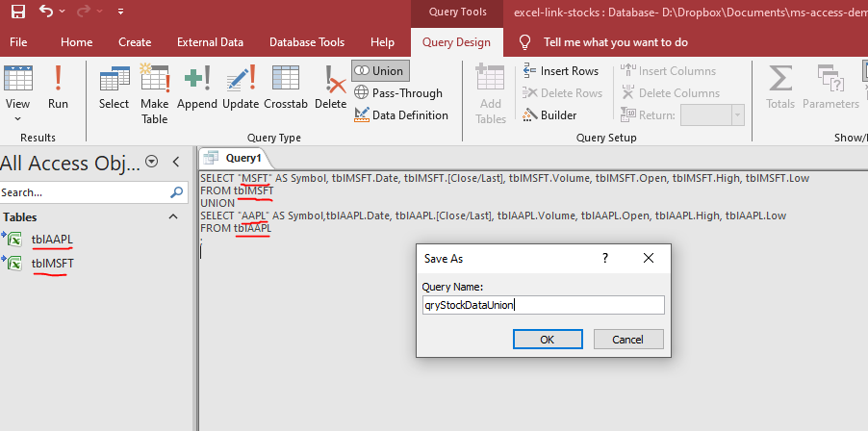Open the File tab
Screen dimensions: 868x431
(18, 42)
